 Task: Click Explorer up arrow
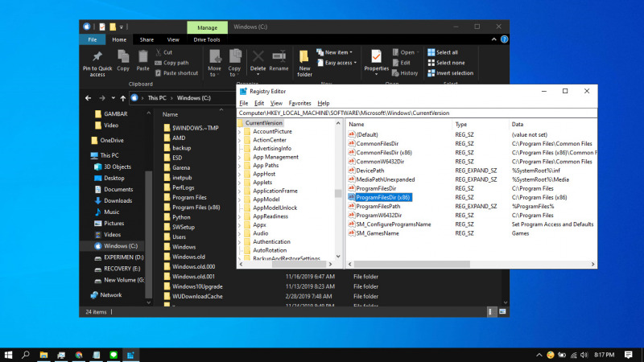[123, 98]
